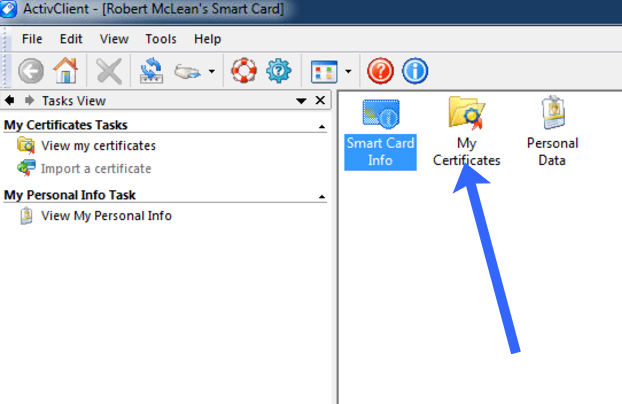Click the View my certificates folder icon
This screenshot has width=622, height=404.
pos(26,145)
